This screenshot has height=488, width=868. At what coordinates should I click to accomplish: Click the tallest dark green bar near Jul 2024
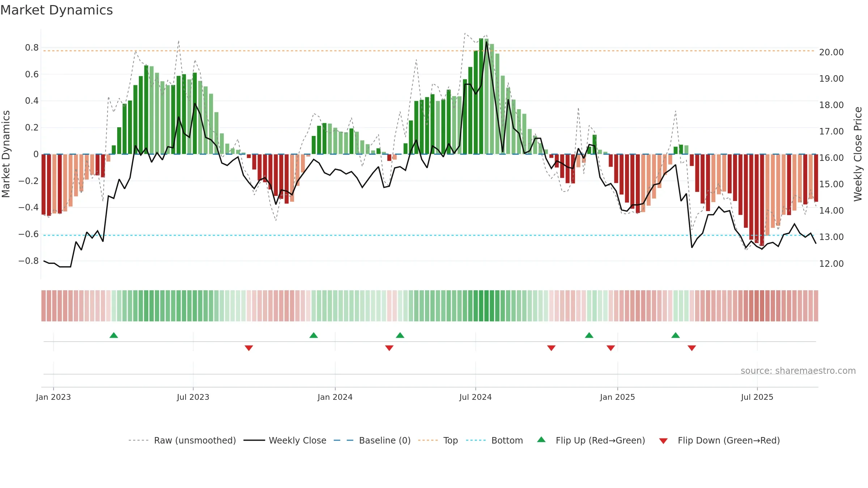point(481,96)
